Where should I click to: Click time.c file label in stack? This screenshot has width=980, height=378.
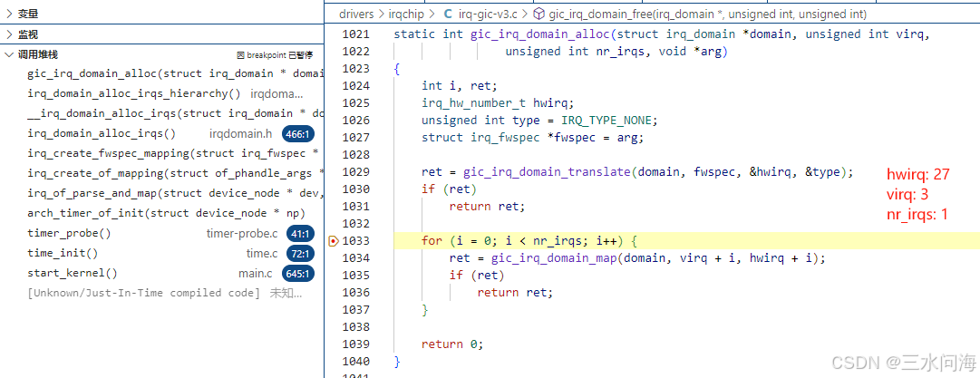262,254
